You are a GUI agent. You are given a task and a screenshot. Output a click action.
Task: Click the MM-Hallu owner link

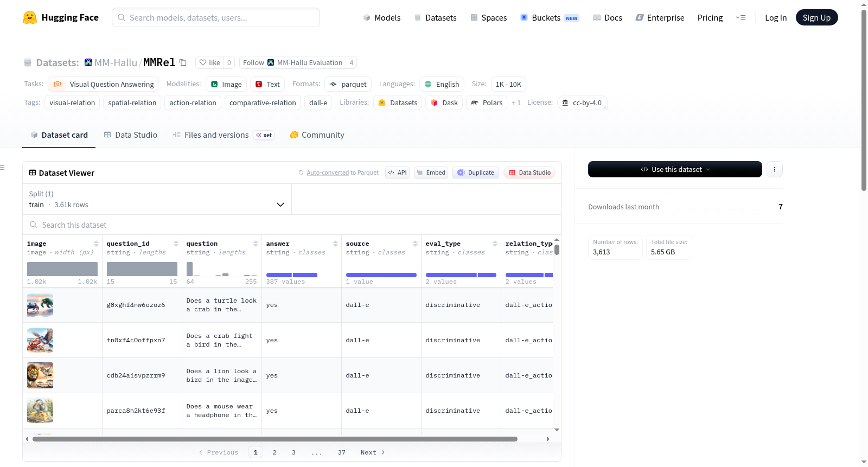click(116, 63)
